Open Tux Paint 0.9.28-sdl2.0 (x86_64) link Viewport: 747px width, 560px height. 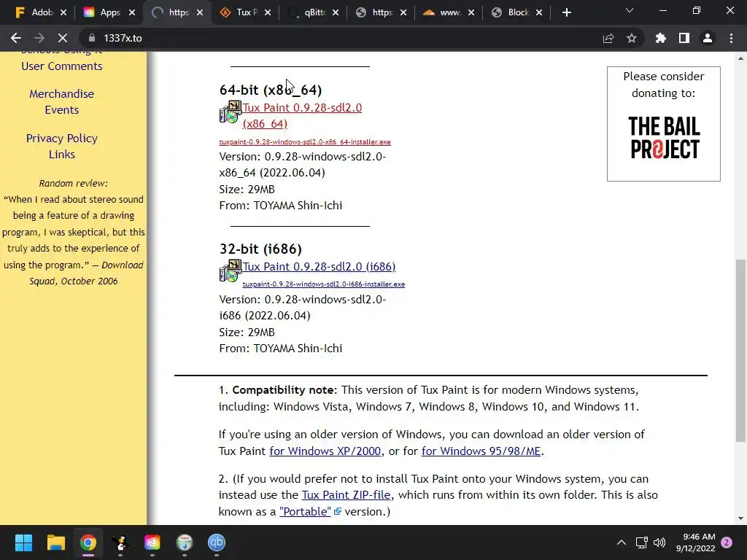[x=302, y=116]
